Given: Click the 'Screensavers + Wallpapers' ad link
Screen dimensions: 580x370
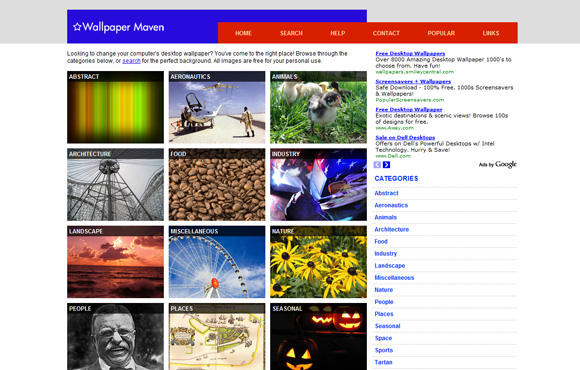Looking at the screenshot, I should [413, 81].
